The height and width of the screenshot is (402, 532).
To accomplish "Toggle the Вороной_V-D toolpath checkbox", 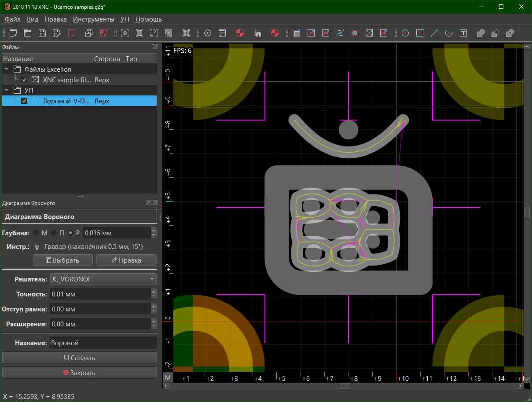I will [24, 101].
